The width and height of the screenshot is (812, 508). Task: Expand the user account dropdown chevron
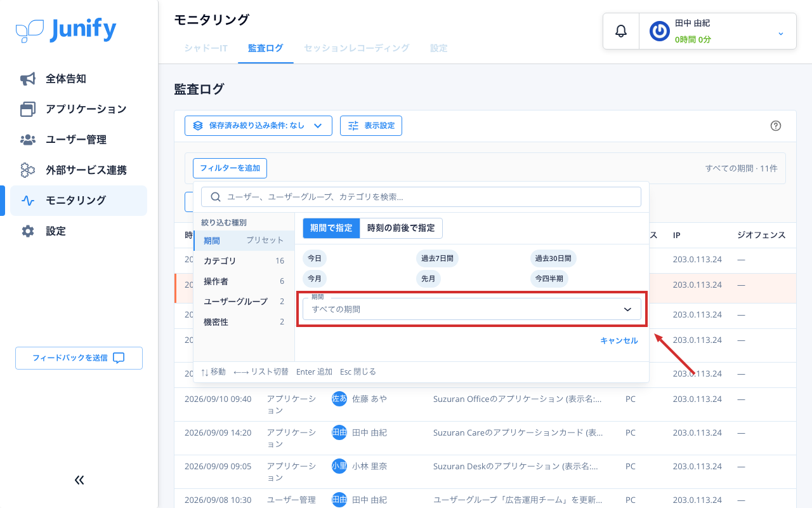pos(781,33)
